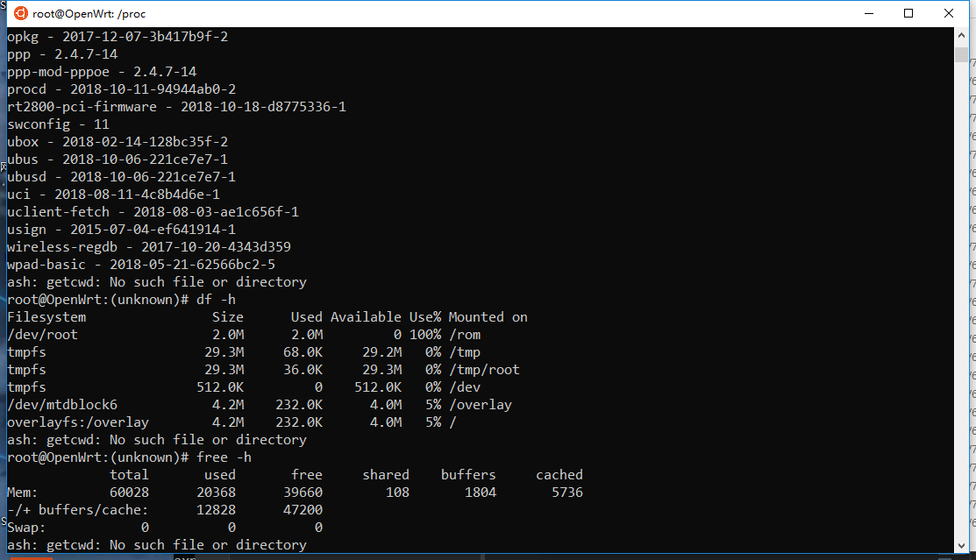Click the ubox package line

coord(118,142)
